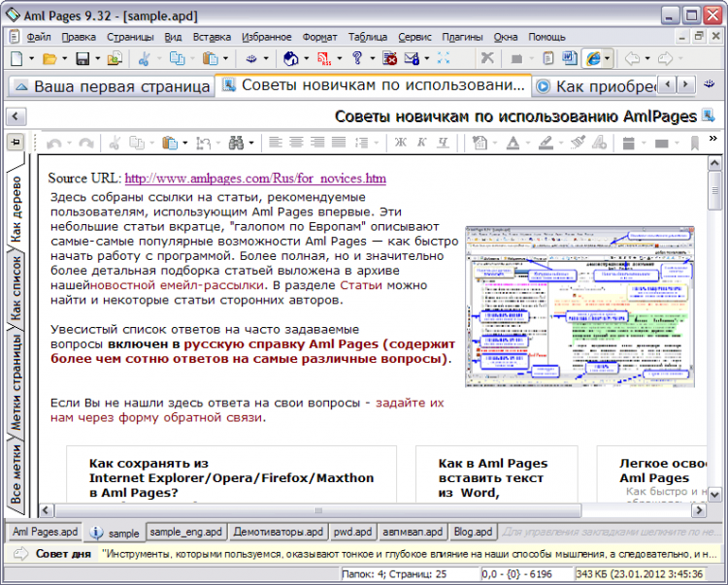Toggle italic formatting (К)
The height and width of the screenshot is (585, 728).
pos(421,143)
